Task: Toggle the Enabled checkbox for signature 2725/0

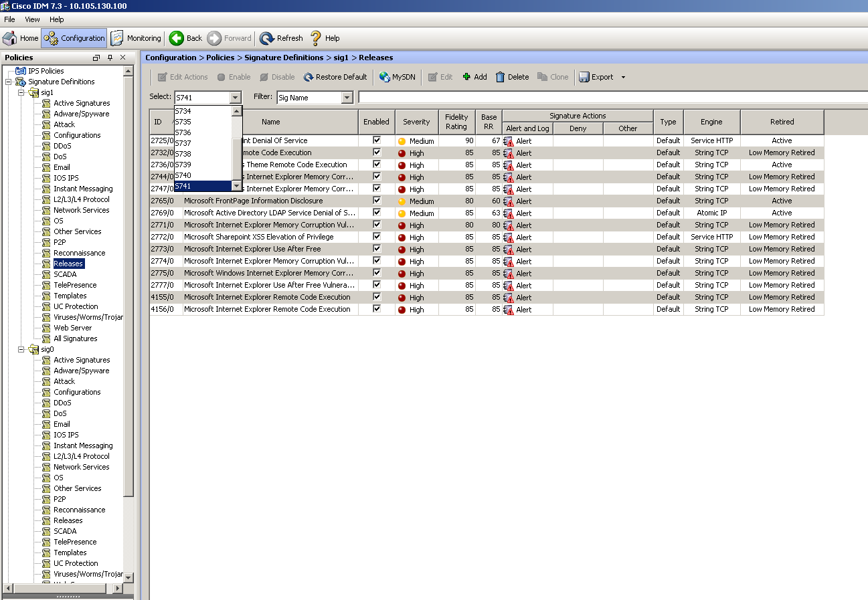Action: 377,140
